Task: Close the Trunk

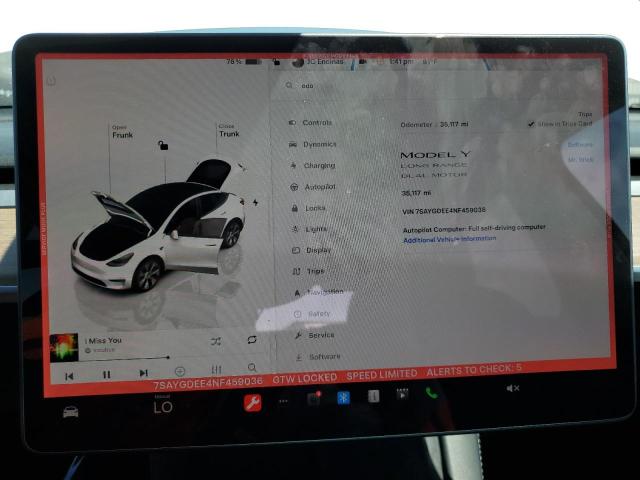Action: 229,131
